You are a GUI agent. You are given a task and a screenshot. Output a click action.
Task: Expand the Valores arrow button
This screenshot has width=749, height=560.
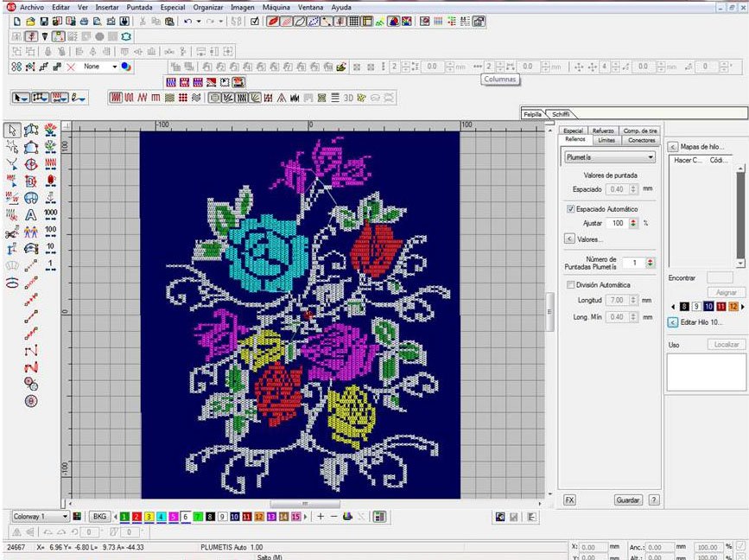click(569, 239)
